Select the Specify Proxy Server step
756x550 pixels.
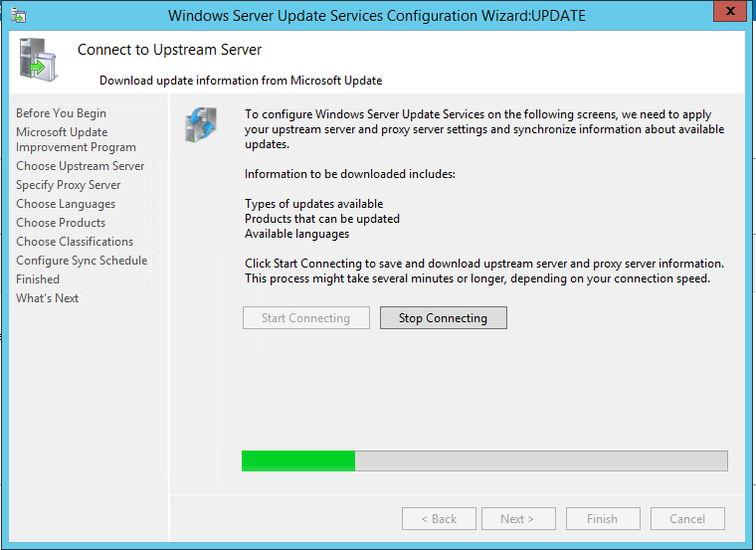coord(68,185)
